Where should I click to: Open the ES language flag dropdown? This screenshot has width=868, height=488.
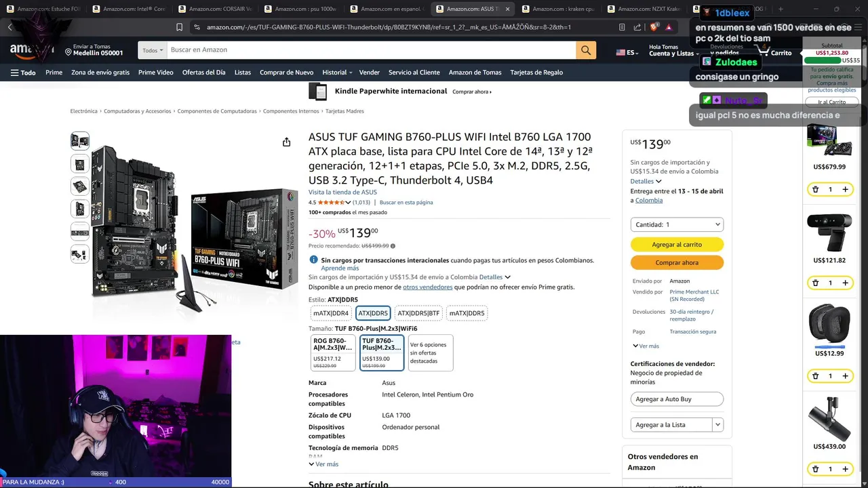[627, 52]
